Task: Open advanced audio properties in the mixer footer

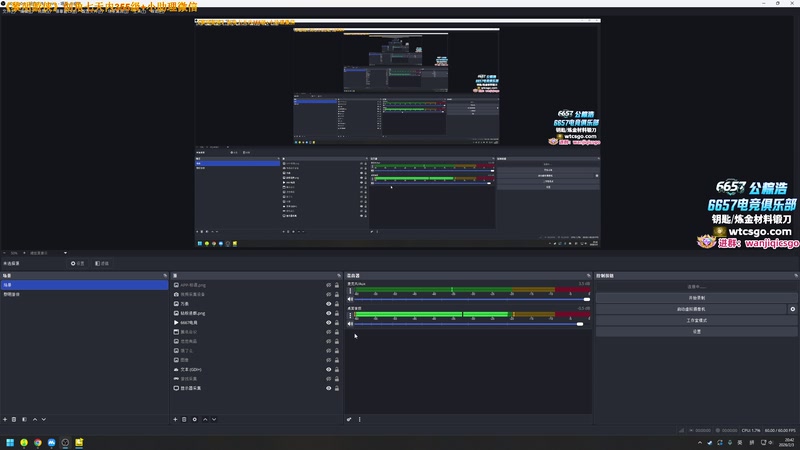Action: (349, 419)
